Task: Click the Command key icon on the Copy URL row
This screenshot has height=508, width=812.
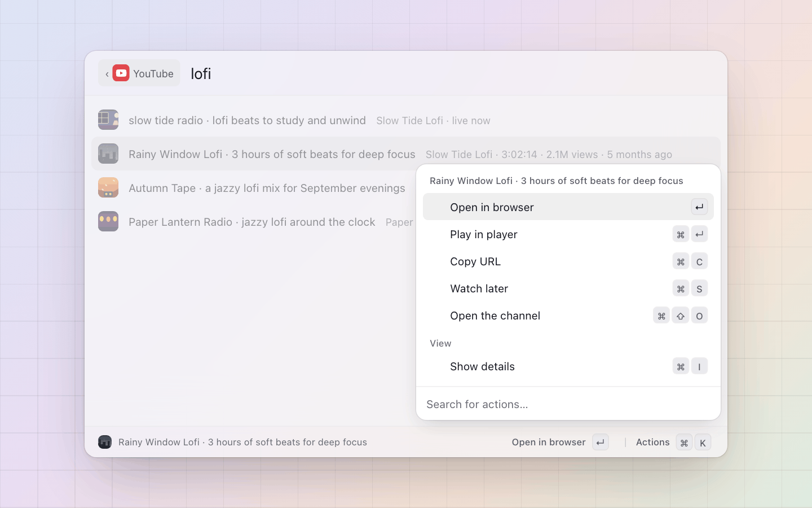Action: (x=681, y=261)
